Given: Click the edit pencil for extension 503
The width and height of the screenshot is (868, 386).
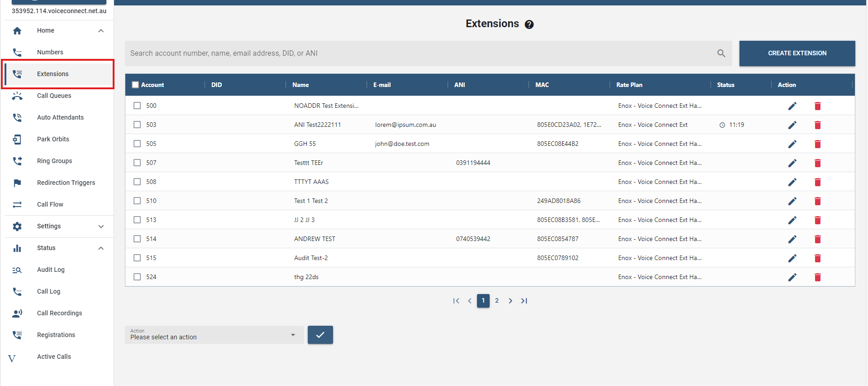Looking at the screenshot, I should [792, 125].
